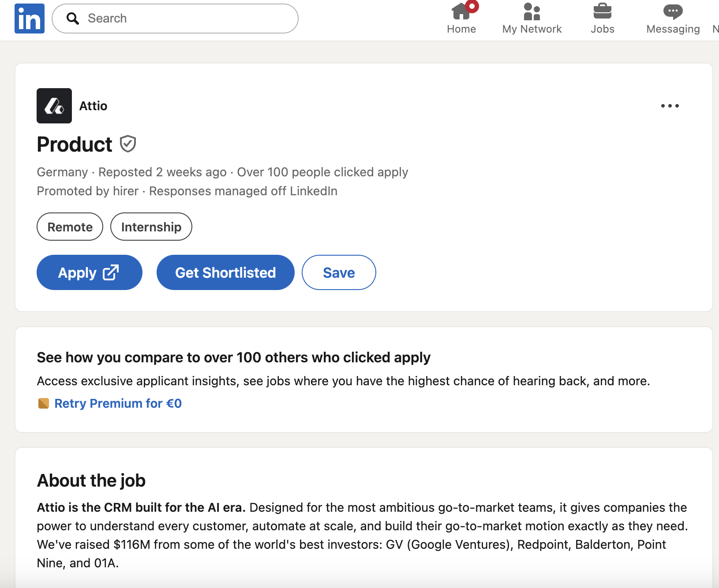Image resolution: width=719 pixels, height=588 pixels.
Task: Toggle Save for this job
Action: [338, 273]
